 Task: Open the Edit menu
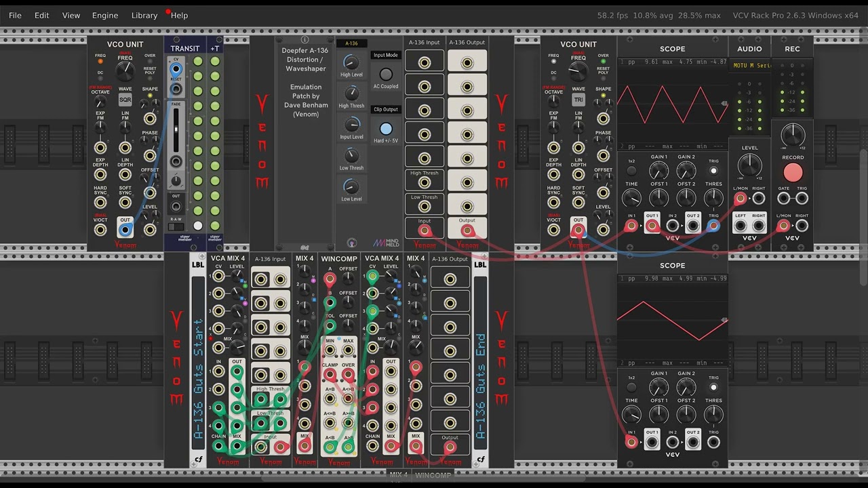tap(42, 15)
